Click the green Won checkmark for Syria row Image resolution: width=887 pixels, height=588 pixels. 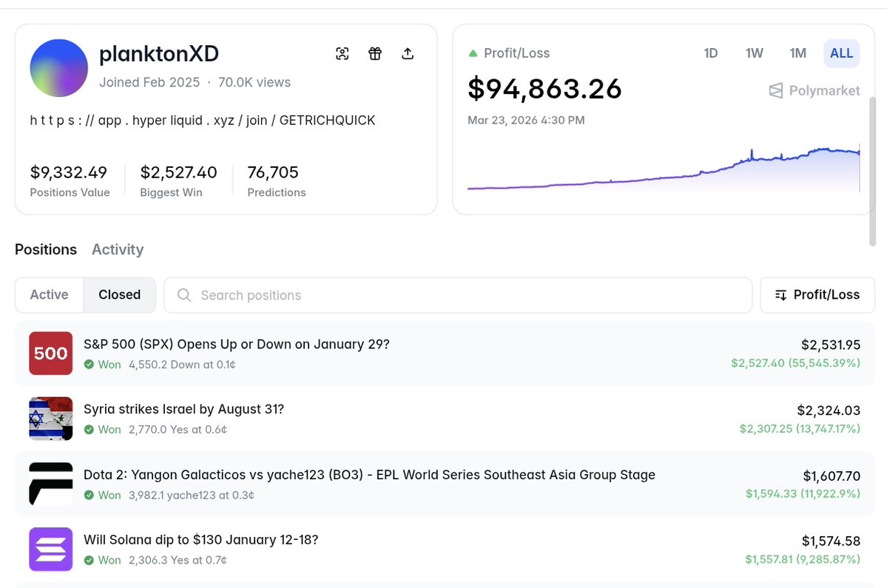click(x=89, y=430)
